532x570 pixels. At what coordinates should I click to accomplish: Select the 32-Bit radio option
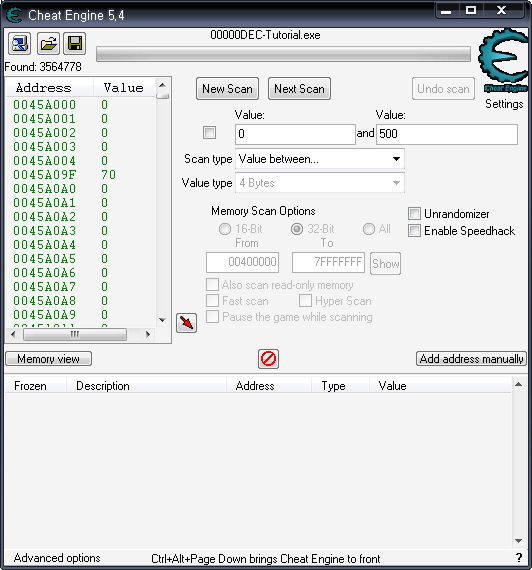tap(297, 229)
